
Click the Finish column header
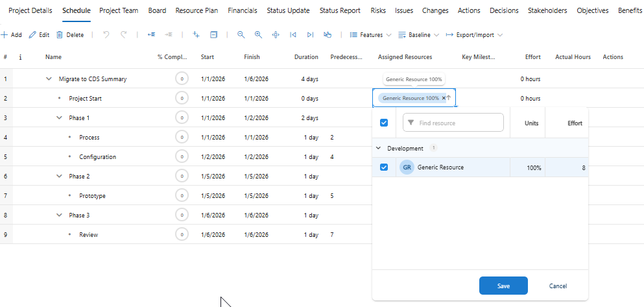tap(252, 57)
